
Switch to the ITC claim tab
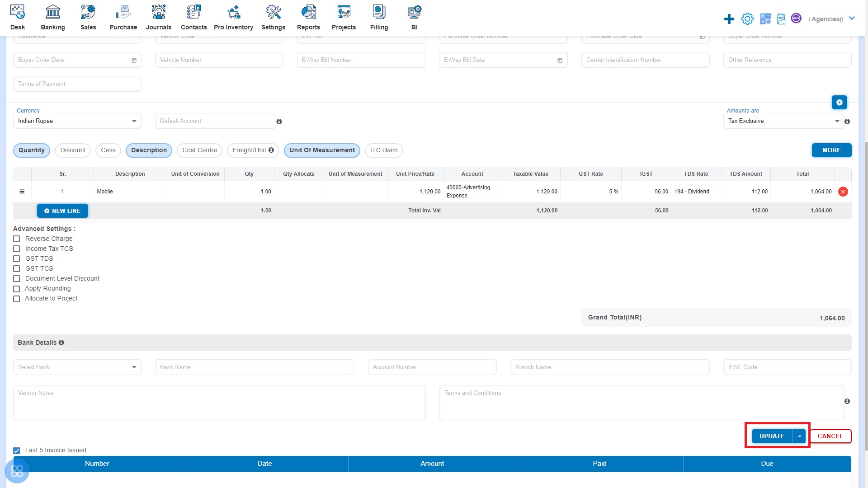point(384,150)
